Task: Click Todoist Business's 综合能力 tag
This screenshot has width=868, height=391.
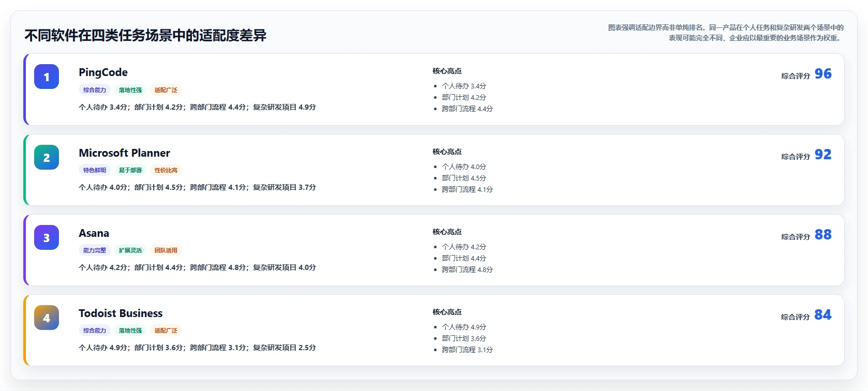Action: (95, 330)
